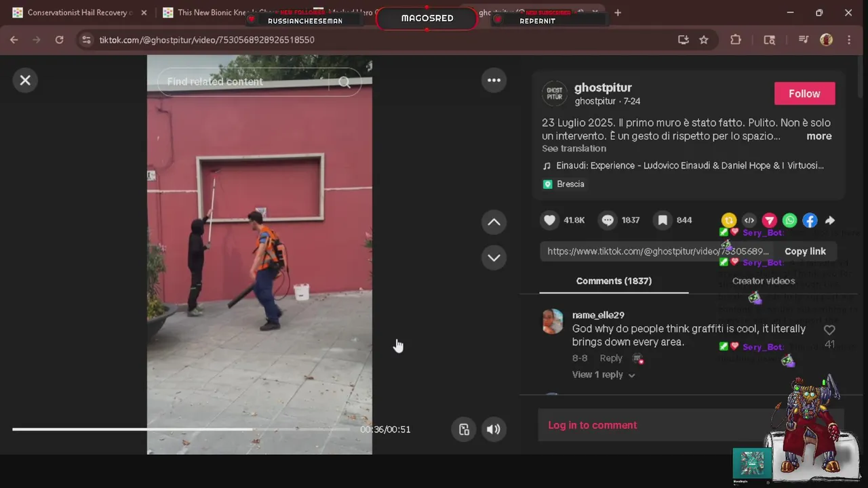Get the embed code icon
868x488 pixels.
coord(749,220)
